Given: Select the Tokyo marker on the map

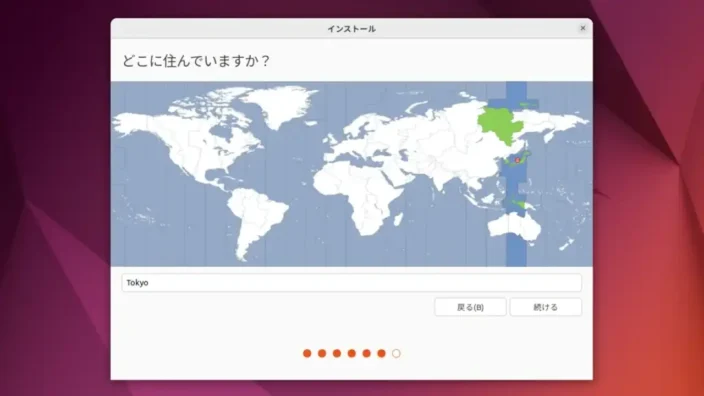Looking at the screenshot, I should [x=517, y=160].
